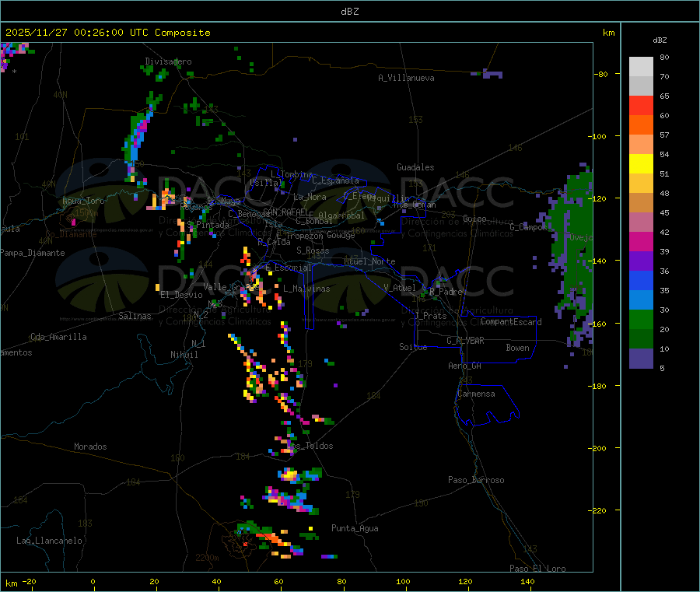Click the A_Villanueva map label
The height and width of the screenshot is (592, 700).
click(406, 78)
